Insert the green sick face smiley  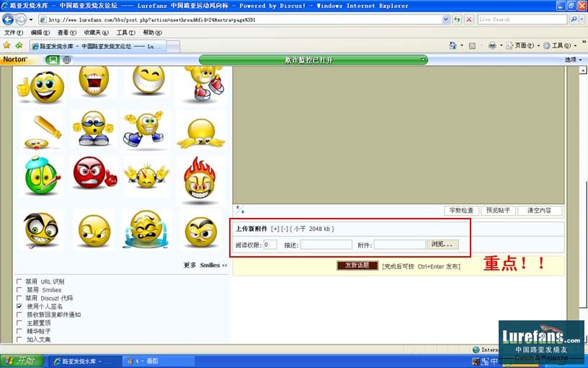[x=42, y=175]
